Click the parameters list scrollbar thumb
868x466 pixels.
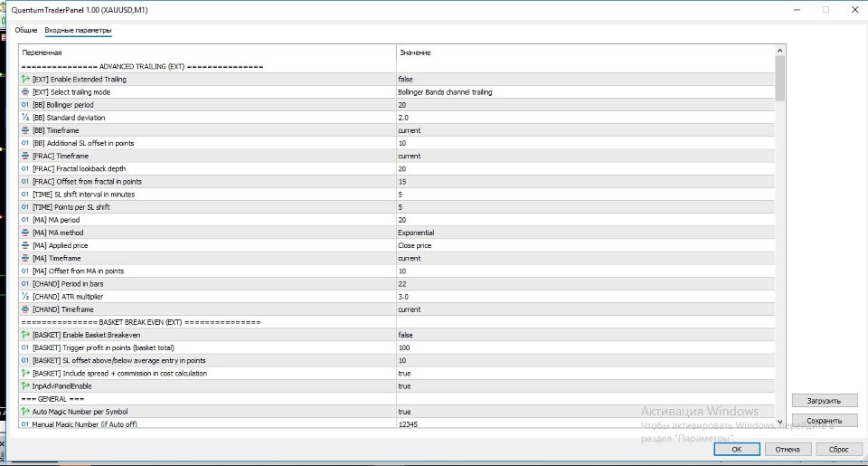(x=780, y=78)
